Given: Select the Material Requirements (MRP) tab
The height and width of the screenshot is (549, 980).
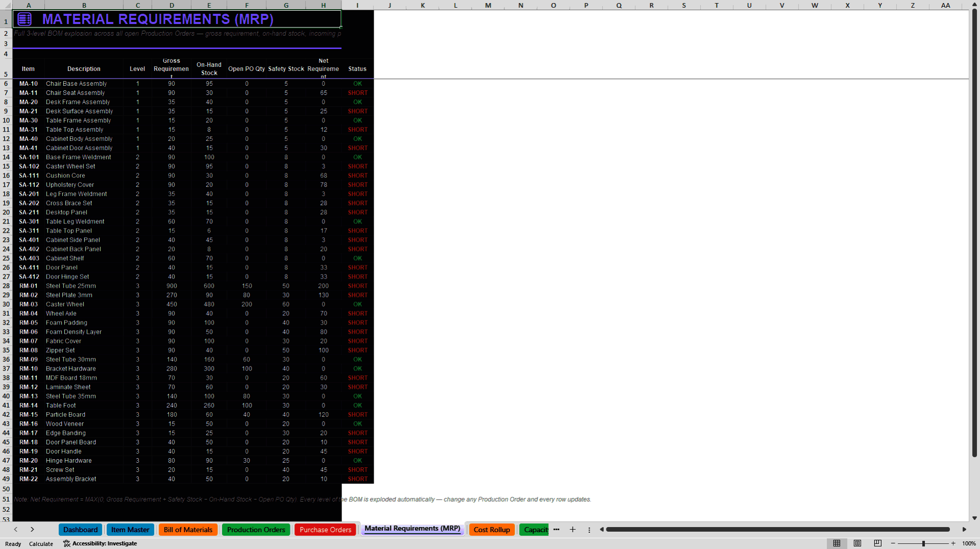Looking at the screenshot, I should (412, 529).
